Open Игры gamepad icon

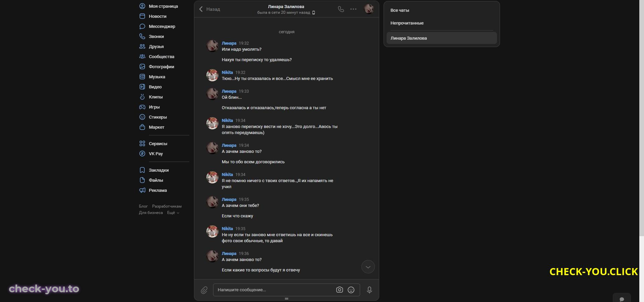click(142, 107)
